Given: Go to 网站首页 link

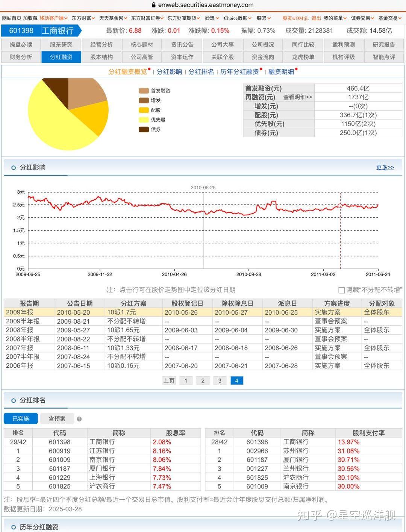Looking at the screenshot, I should [x=12, y=18].
